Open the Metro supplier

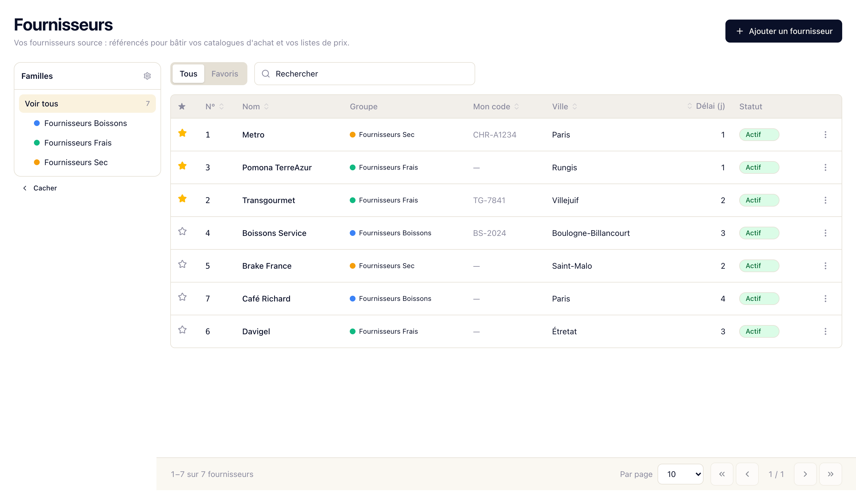coord(253,135)
